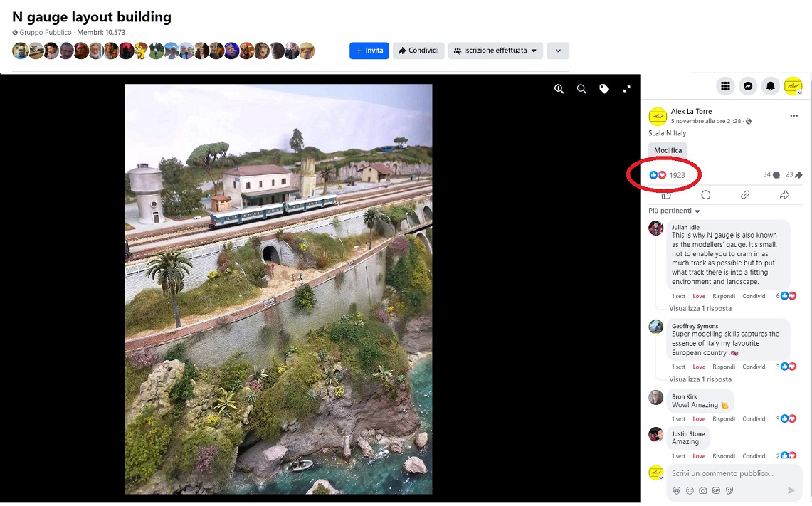Screen dimensions: 812x506
Task: Enter fullscreen photo view
Action: click(627, 89)
